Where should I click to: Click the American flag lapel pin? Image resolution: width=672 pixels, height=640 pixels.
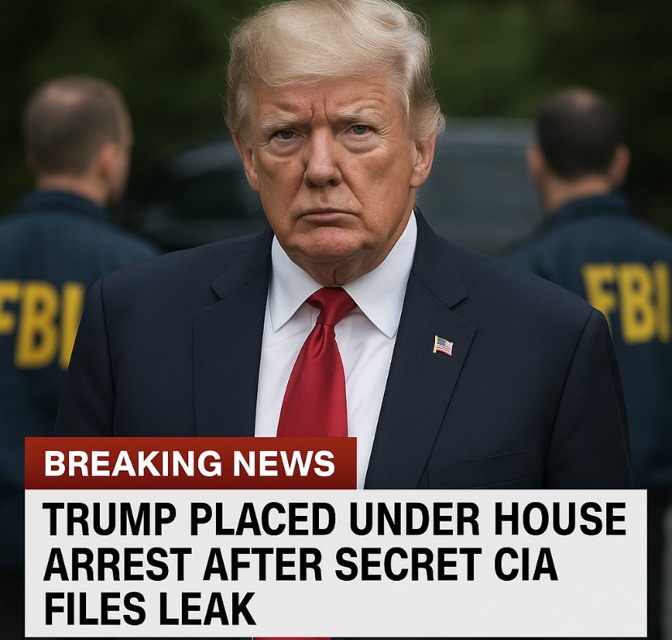(x=442, y=346)
